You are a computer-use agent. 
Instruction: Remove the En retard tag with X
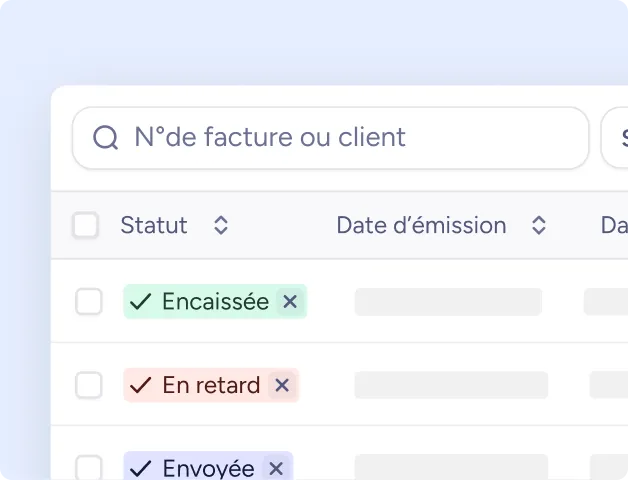point(282,385)
